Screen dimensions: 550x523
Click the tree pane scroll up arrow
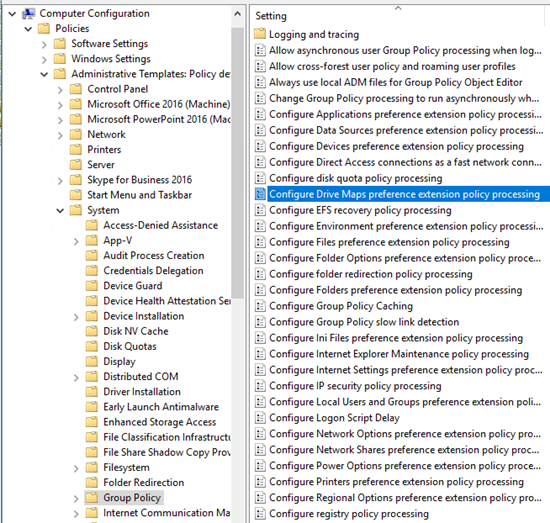pyautogui.click(x=237, y=14)
